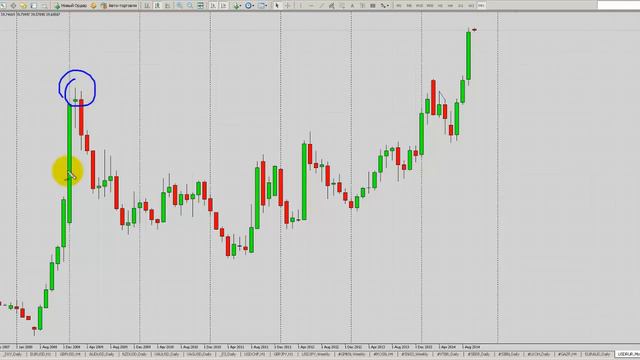Screen dimensions: 640x360
Task: Select the Fibonacci retracement tool
Action: (x=342, y=6)
